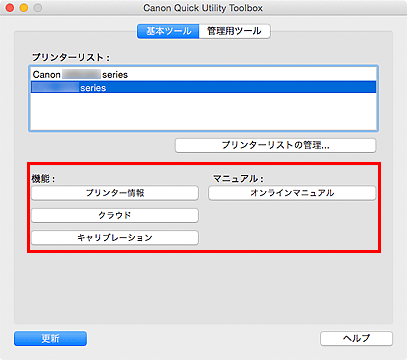407x360 pixels.
Task: Open プリンターリストの管理... dialog
Action: pos(275,145)
